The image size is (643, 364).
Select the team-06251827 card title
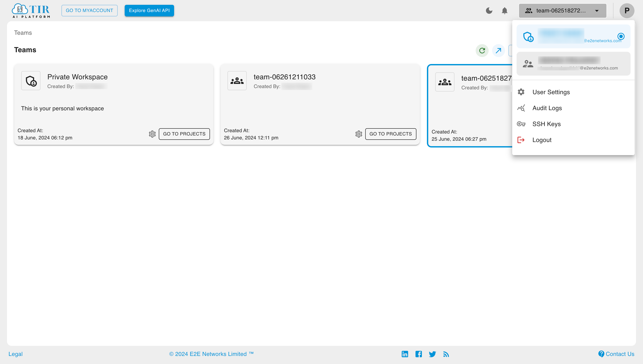[x=486, y=78]
